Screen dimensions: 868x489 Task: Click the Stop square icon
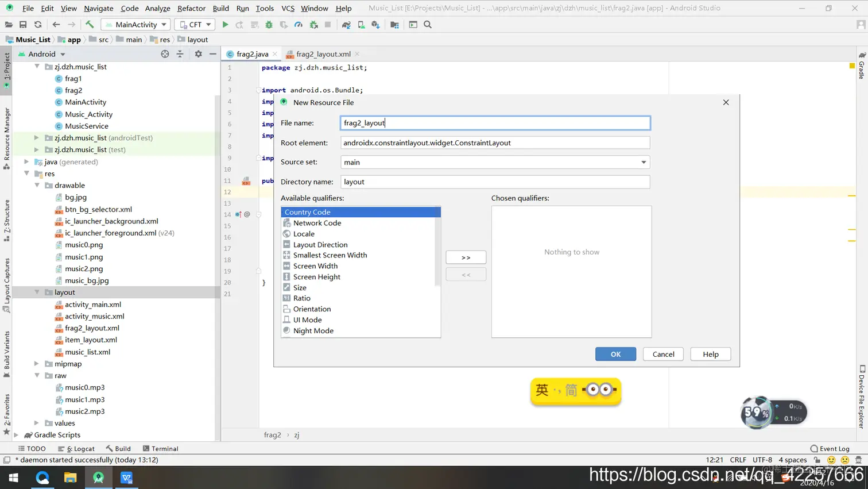(328, 25)
